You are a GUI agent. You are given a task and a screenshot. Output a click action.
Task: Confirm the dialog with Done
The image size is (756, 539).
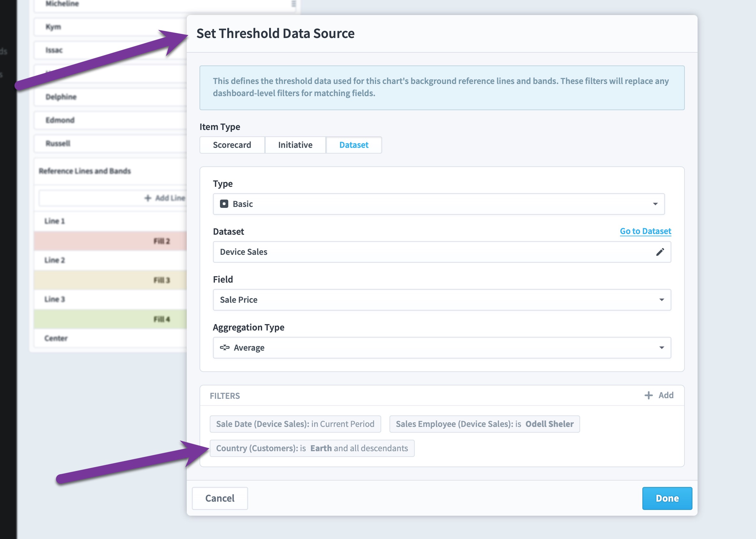pyautogui.click(x=667, y=498)
